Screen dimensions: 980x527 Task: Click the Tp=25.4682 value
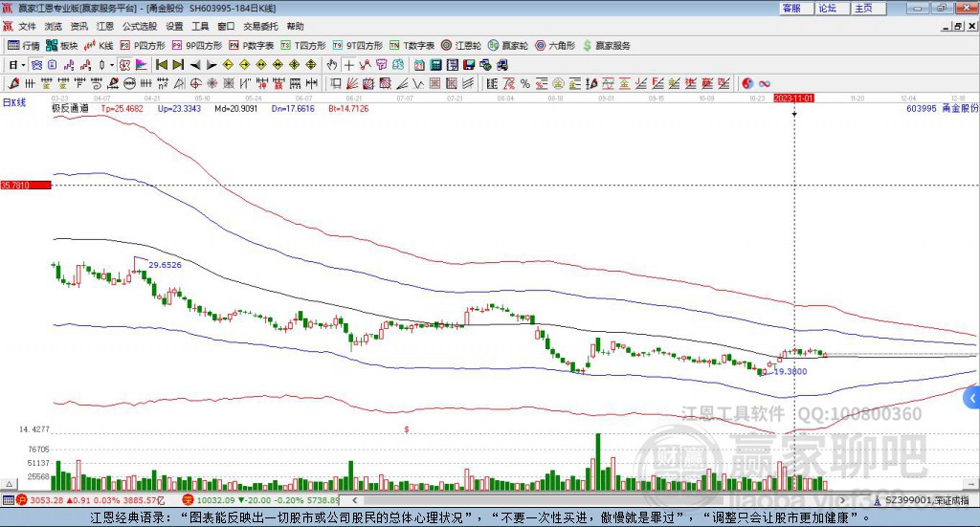122,108
